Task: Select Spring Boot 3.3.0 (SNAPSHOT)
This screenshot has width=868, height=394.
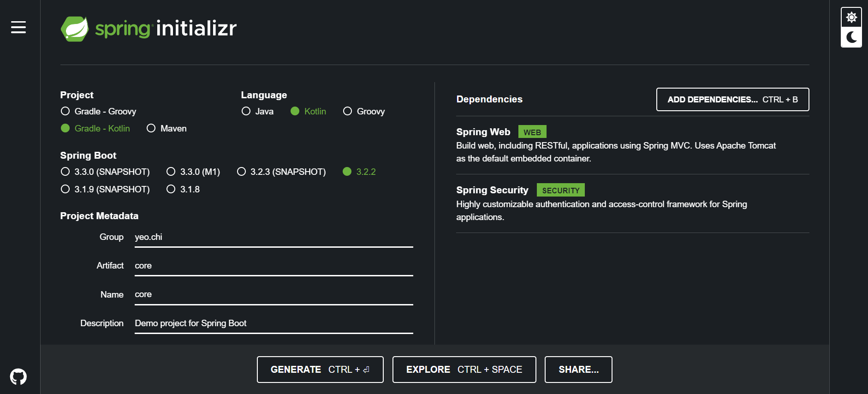Action: coord(105,172)
